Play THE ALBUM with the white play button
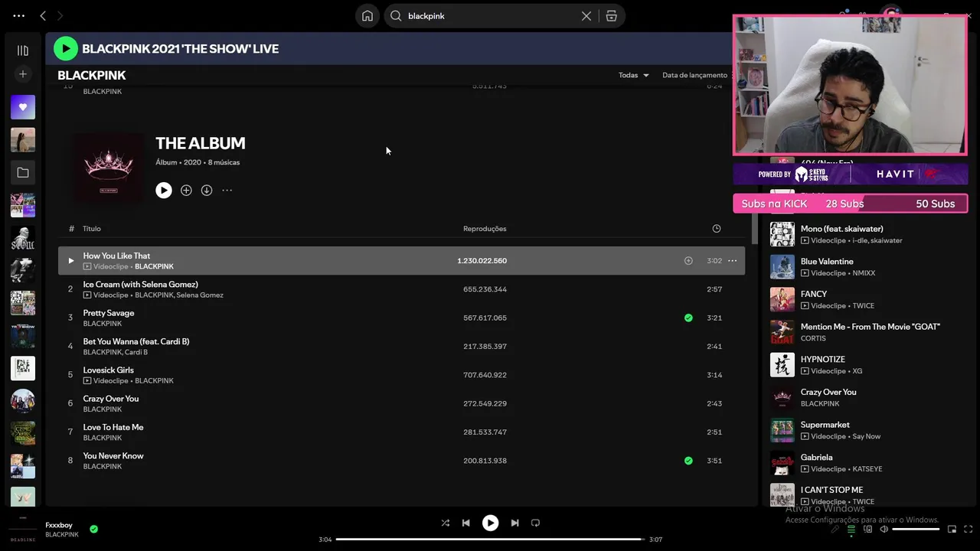The height and width of the screenshot is (551, 980). pyautogui.click(x=164, y=191)
